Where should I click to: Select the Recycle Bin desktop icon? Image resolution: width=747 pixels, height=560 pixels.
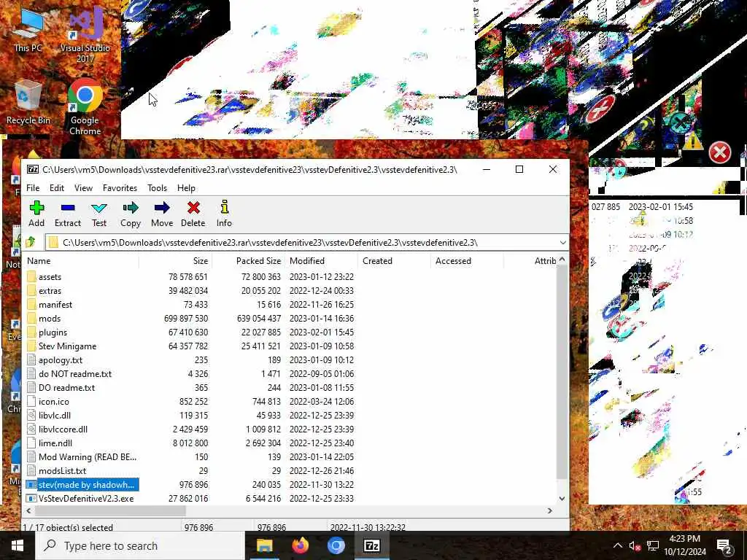(28, 102)
